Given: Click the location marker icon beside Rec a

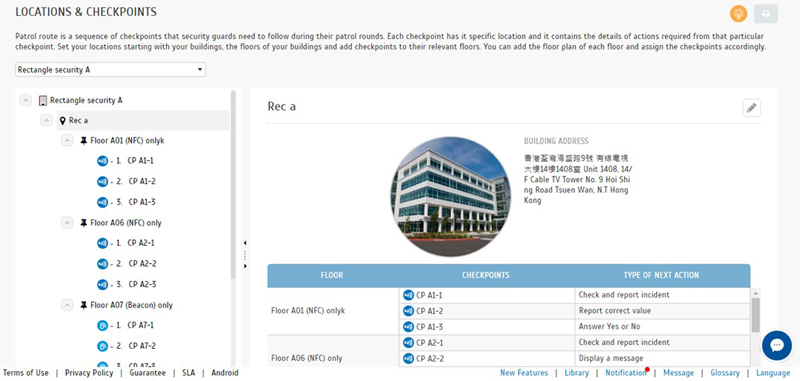Looking at the screenshot, I should click(63, 121).
